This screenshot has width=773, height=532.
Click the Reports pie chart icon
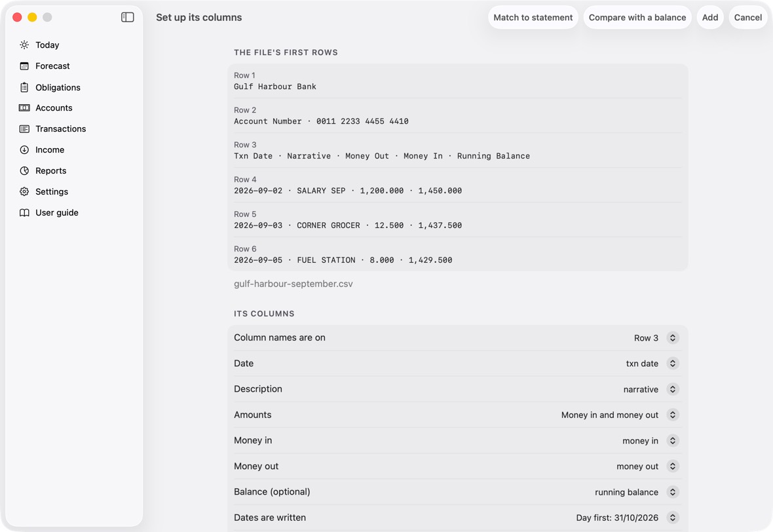click(x=24, y=170)
